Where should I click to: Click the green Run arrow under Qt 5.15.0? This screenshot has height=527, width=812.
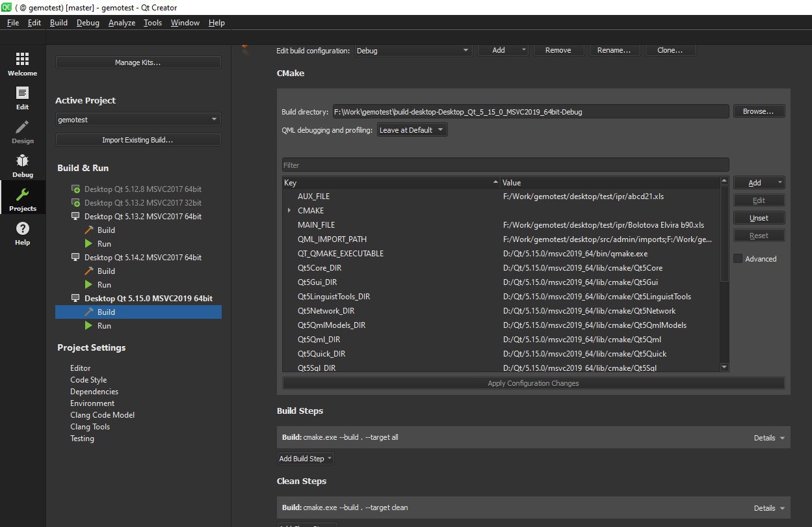pos(89,326)
